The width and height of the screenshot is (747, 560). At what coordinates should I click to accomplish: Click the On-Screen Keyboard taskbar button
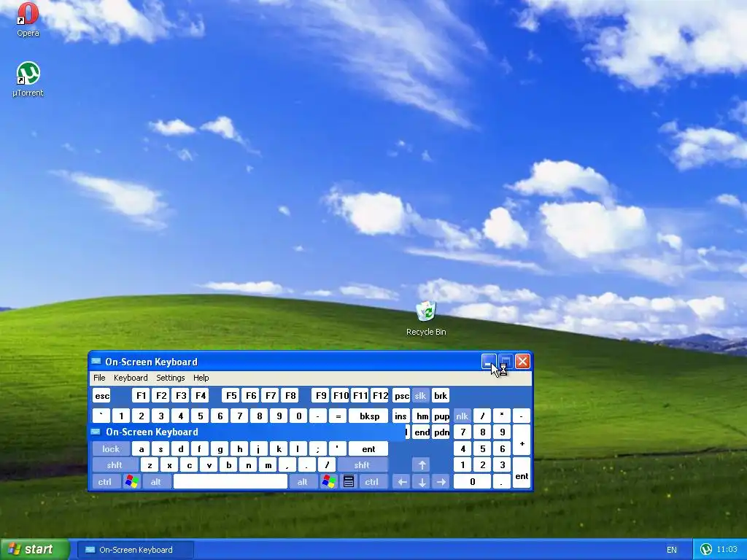coord(135,550)
